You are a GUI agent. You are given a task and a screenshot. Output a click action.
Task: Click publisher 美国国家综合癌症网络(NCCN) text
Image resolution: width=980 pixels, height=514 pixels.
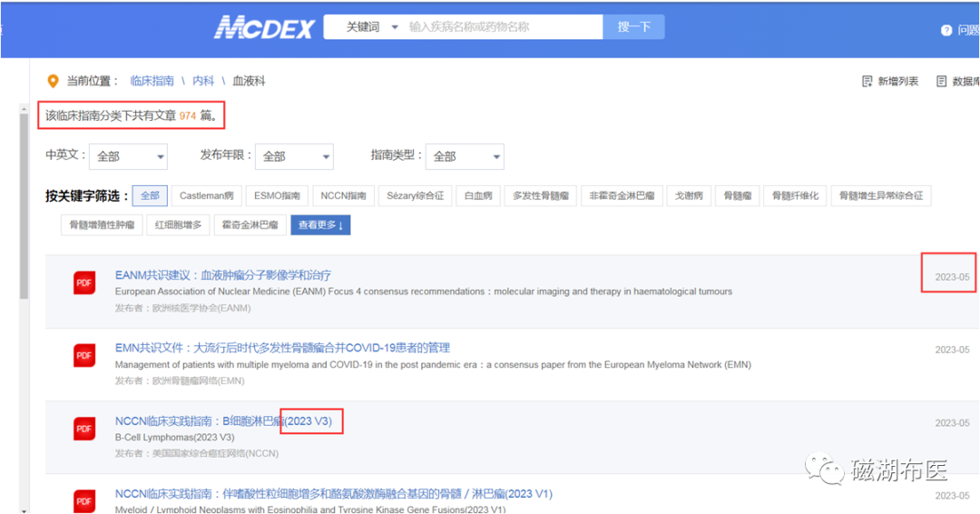point(216,453)
